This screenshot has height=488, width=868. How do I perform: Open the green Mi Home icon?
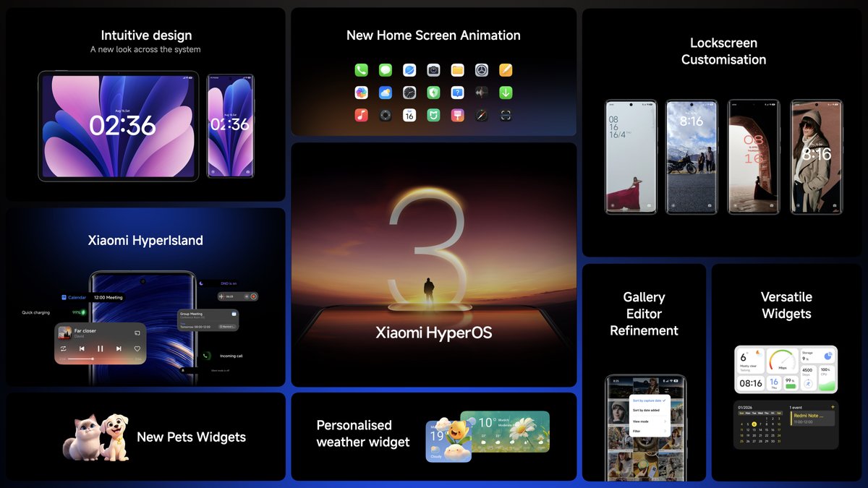click(x=433, y=115)
